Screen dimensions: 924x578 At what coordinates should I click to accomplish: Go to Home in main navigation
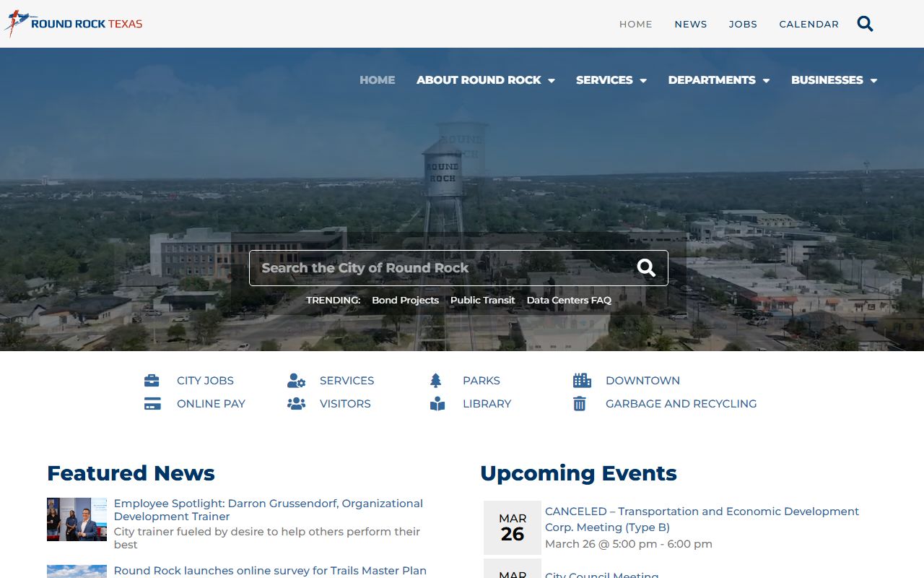378,80
